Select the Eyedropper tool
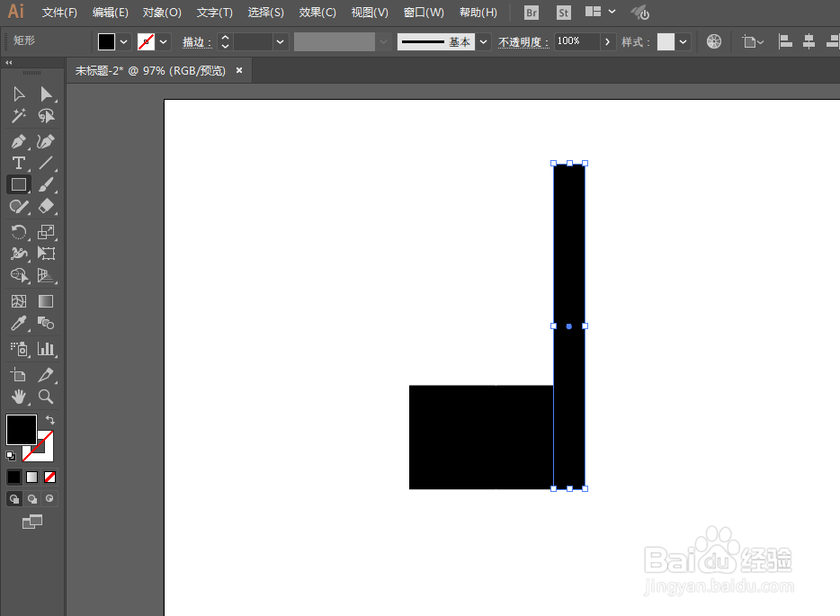 [19, 323]
